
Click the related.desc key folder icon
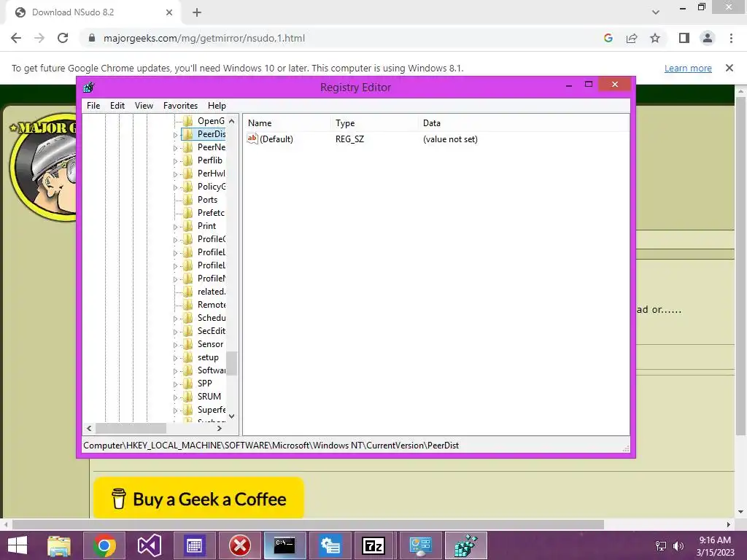click(188, 292)
